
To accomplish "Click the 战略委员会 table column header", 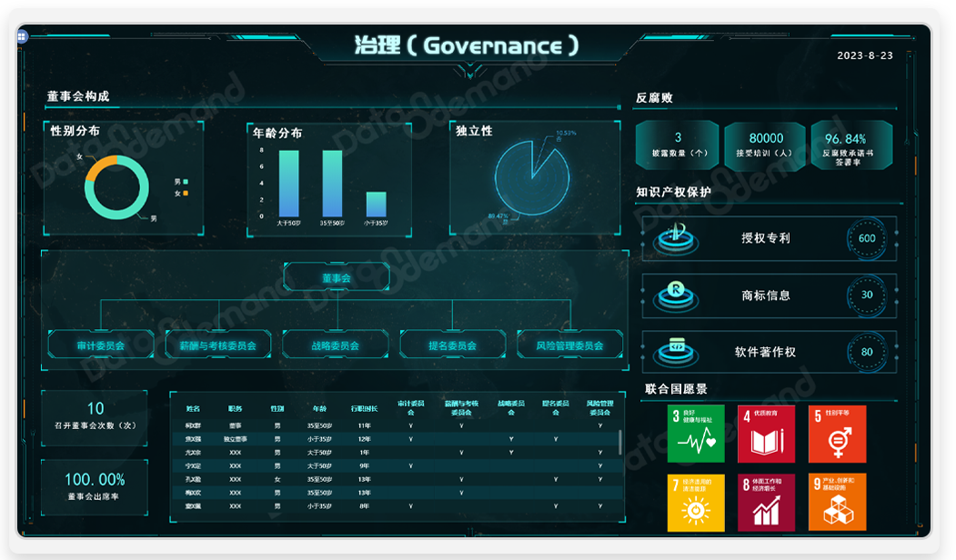I will pos(511,407).
